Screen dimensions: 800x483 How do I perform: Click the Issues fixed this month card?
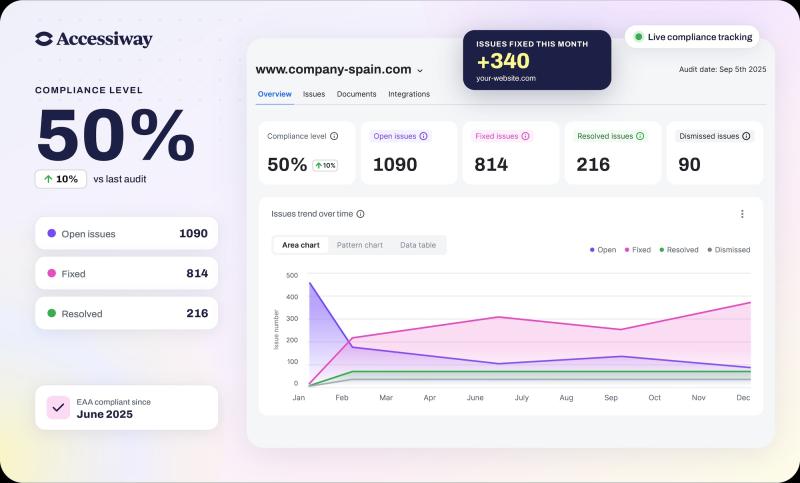click(x=537, y=60)
